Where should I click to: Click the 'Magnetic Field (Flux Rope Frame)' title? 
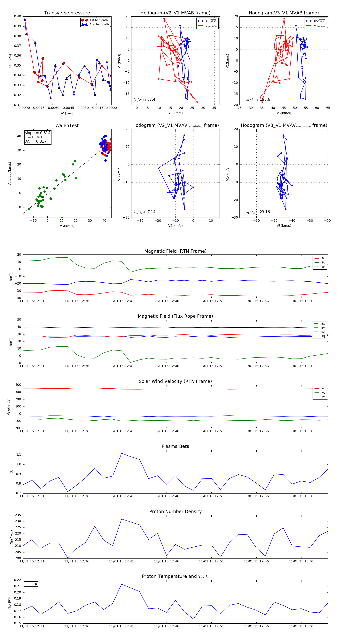tap(175, 316)
